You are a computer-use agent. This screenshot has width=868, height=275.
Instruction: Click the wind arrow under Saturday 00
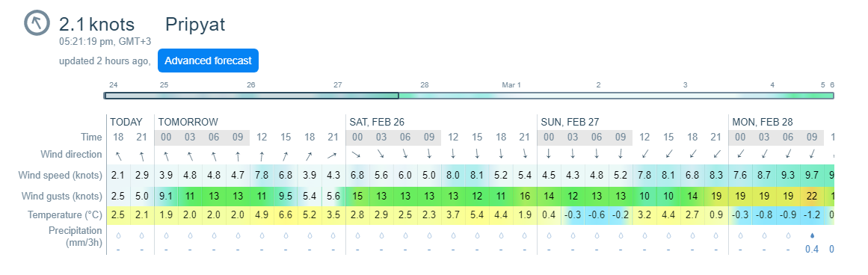[357, 154]
